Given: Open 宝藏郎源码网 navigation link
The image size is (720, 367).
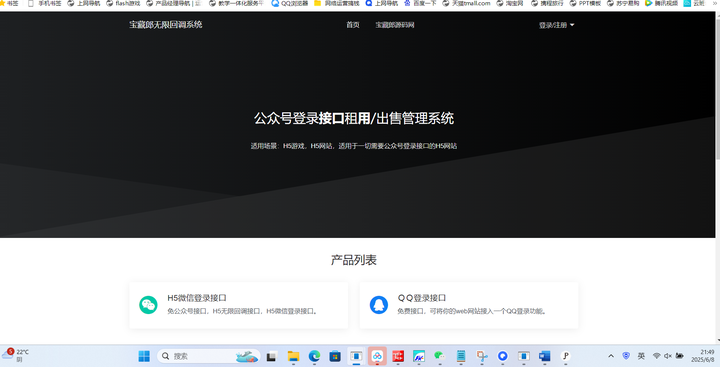Looking at the screenshot, I should coord(395,25).
